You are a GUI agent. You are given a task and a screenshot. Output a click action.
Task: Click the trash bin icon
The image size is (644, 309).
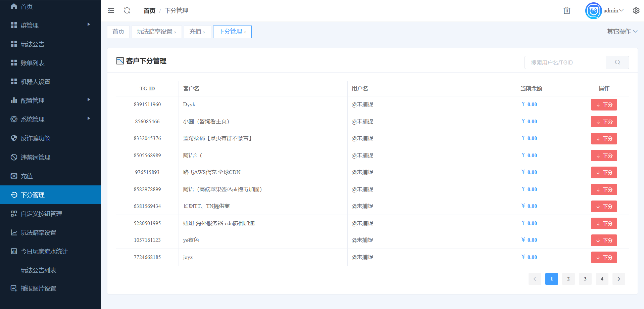click(566, 11)
